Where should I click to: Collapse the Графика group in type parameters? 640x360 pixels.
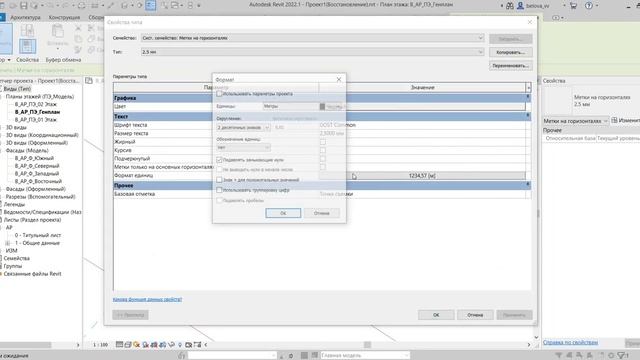[528, 97]
